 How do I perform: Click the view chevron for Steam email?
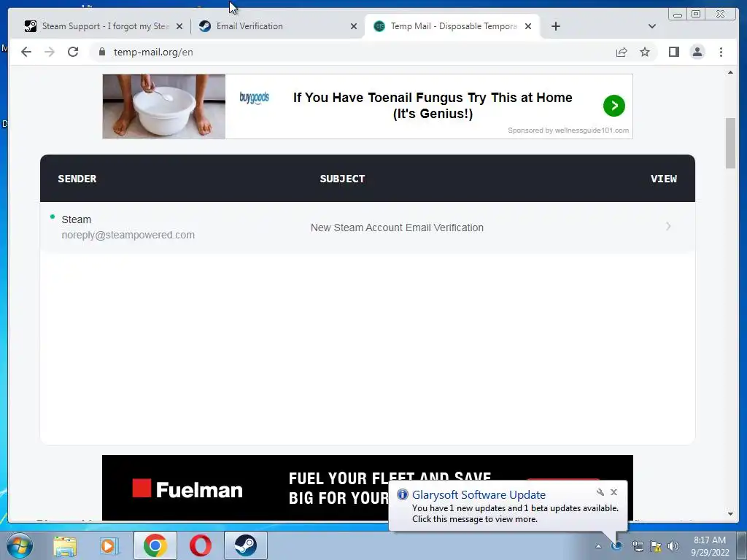coord(668,226)
